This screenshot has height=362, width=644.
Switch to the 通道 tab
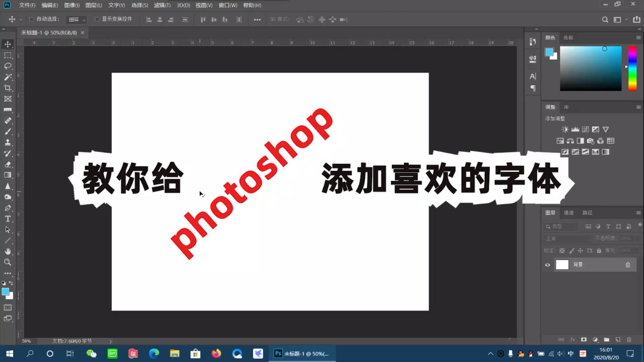click(x=568, y=212)
